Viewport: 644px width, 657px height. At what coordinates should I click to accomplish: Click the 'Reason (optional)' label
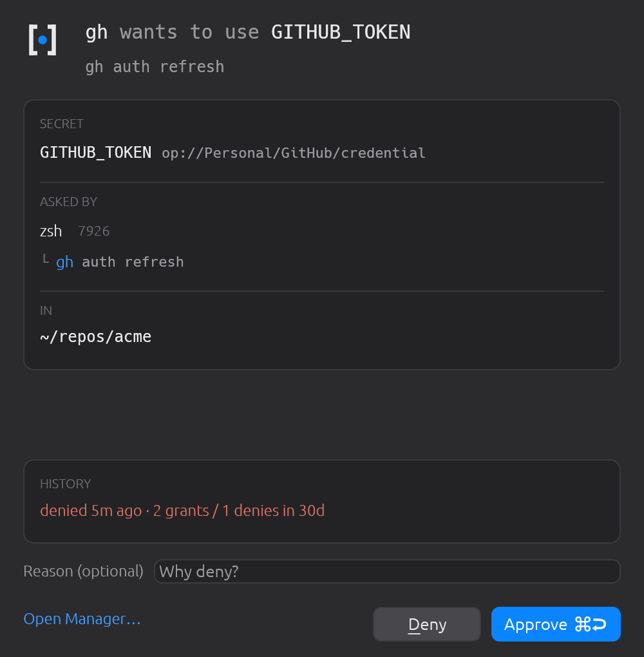83,571
